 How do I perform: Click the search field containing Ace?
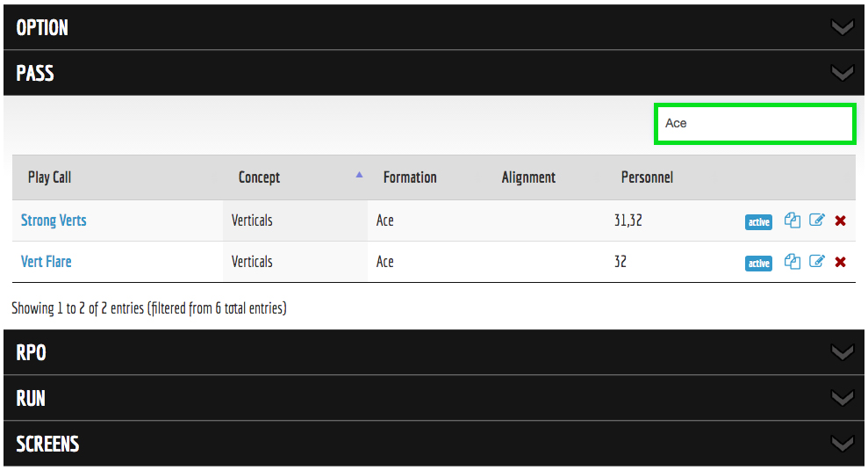point(754,124)
